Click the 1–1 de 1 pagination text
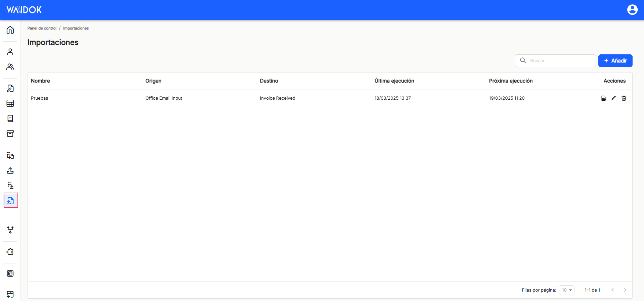The image size is (644, 301). pos(592,290)
